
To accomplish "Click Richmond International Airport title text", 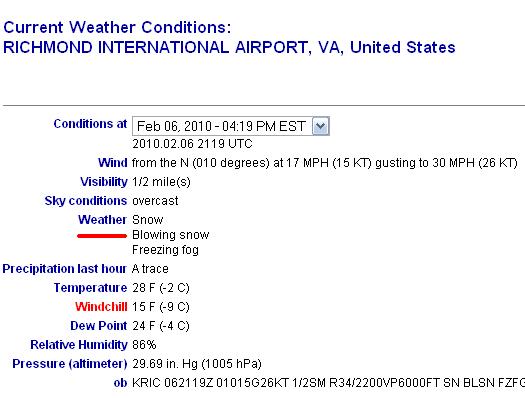I will tap(229, 47).
